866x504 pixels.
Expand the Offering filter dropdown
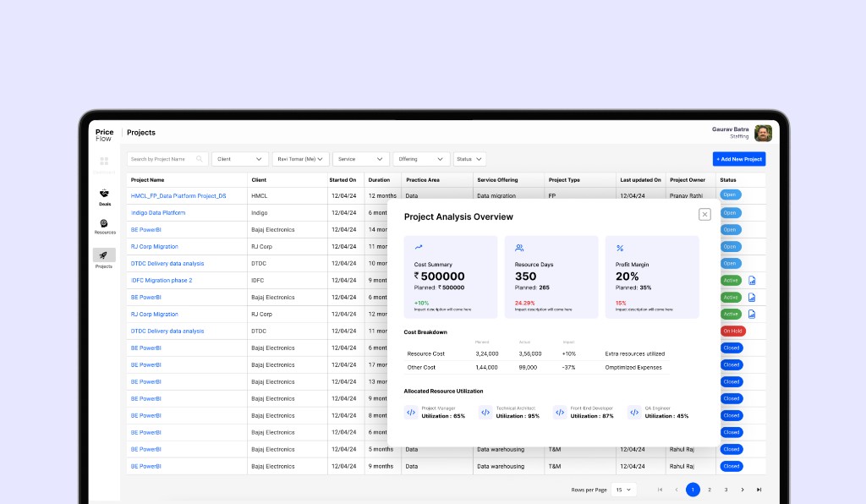tap(420, 159)
